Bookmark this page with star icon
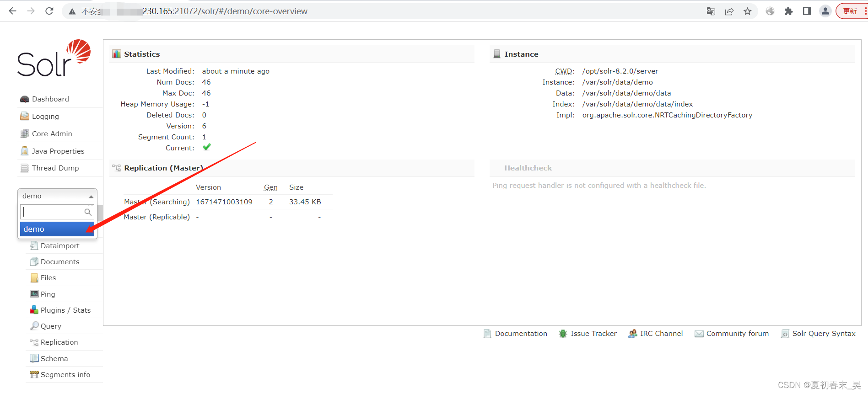This screenshot has height=394, width=868. [748, 11]
